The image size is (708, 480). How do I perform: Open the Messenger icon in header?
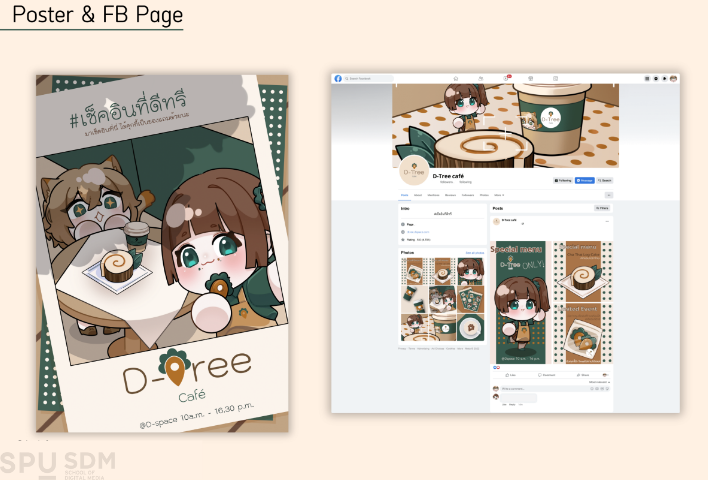coord(656,78)
